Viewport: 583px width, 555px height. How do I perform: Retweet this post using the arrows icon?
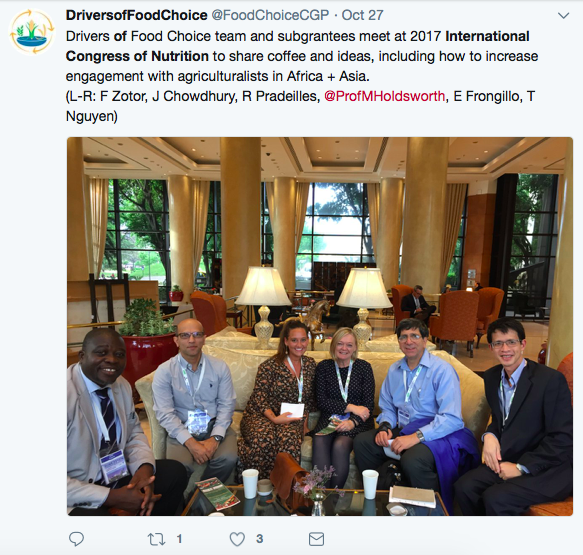156,539
